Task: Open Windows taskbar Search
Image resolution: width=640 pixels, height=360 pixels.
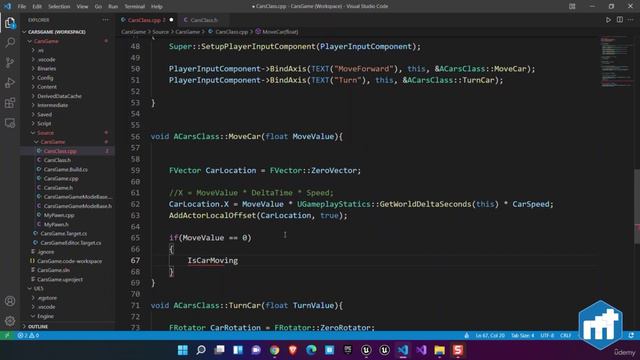Action: pos(201,350)
